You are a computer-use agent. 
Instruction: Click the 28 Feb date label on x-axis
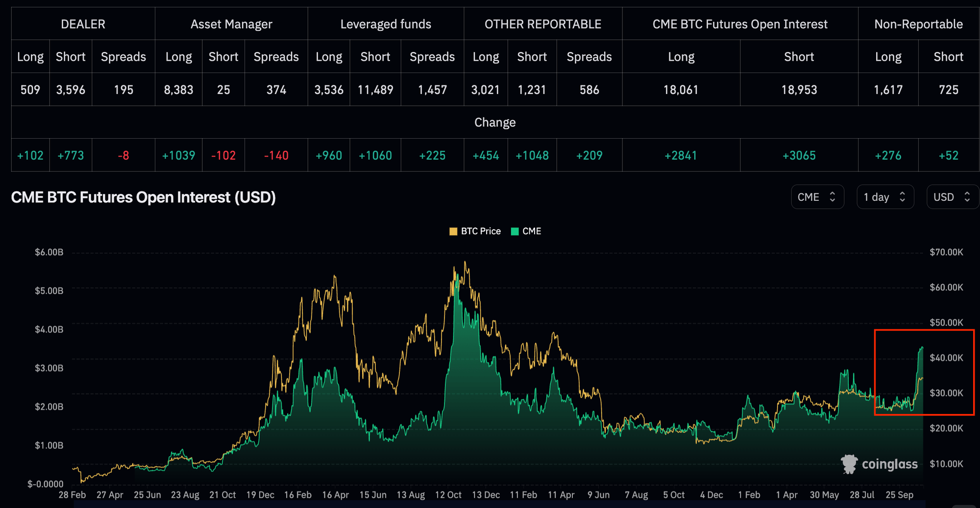click(72, 495)
